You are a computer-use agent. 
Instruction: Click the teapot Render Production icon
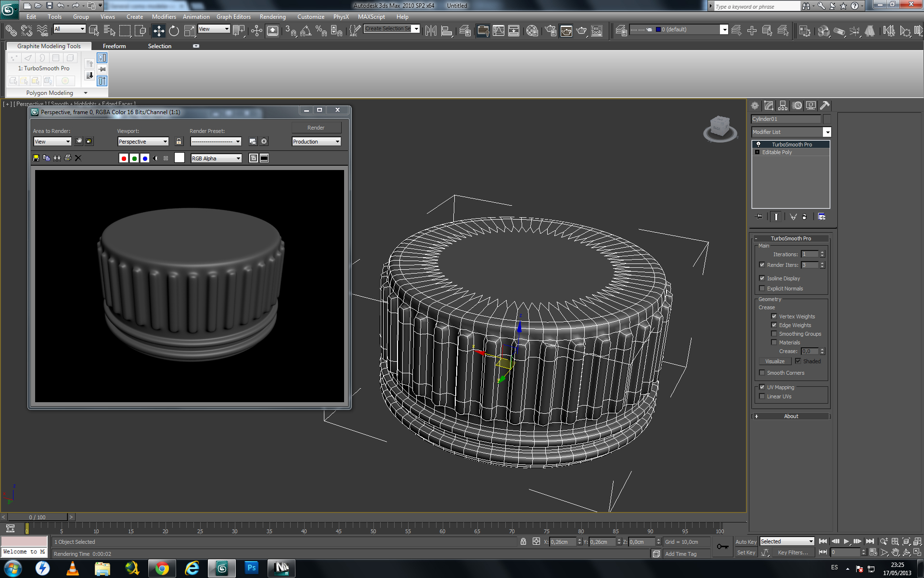pyautogui.click(x=581, y=31)
